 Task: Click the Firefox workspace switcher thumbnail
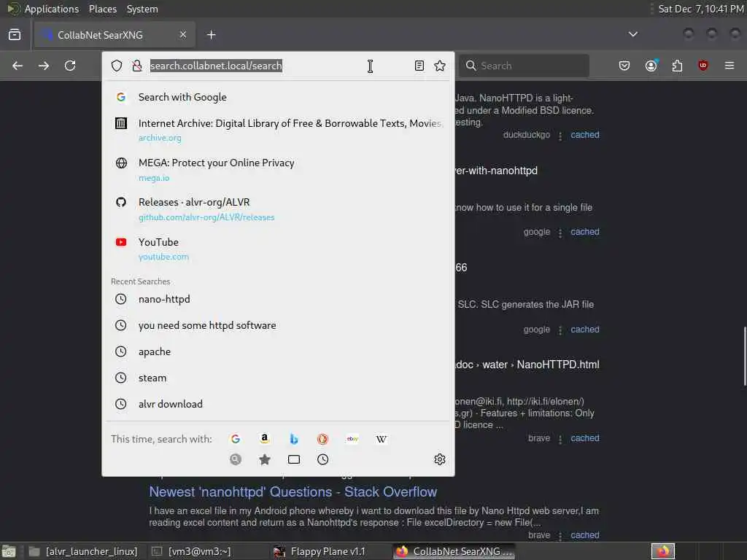[x=663, y=551]
